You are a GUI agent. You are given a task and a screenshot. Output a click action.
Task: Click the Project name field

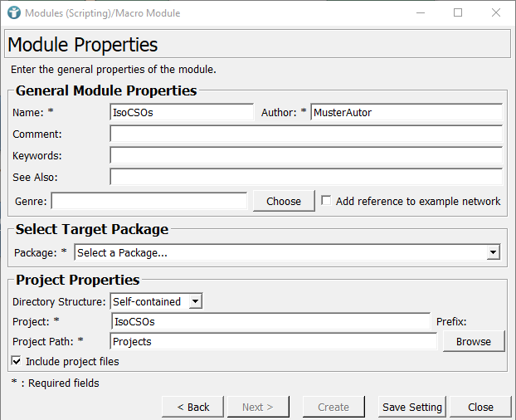click(x=270, y=321)
